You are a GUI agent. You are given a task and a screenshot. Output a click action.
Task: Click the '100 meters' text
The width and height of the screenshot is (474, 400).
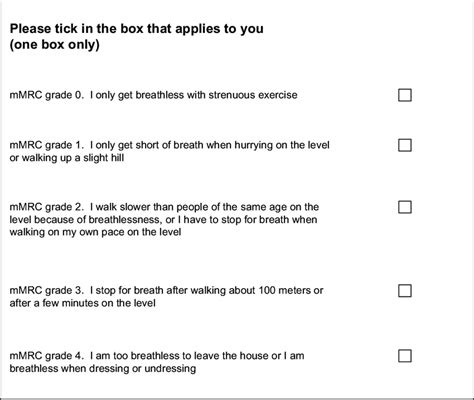284,290
